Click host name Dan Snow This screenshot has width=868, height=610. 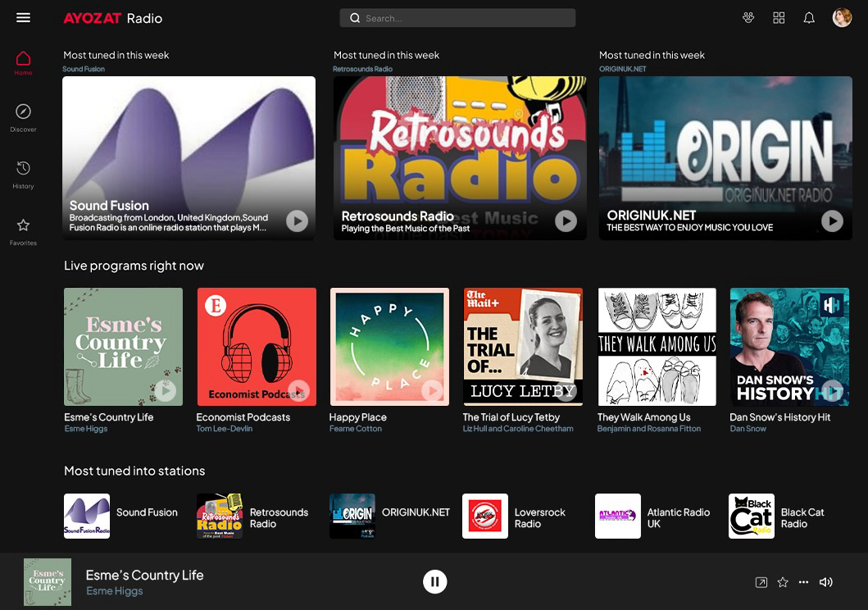(x=748, y=429)
